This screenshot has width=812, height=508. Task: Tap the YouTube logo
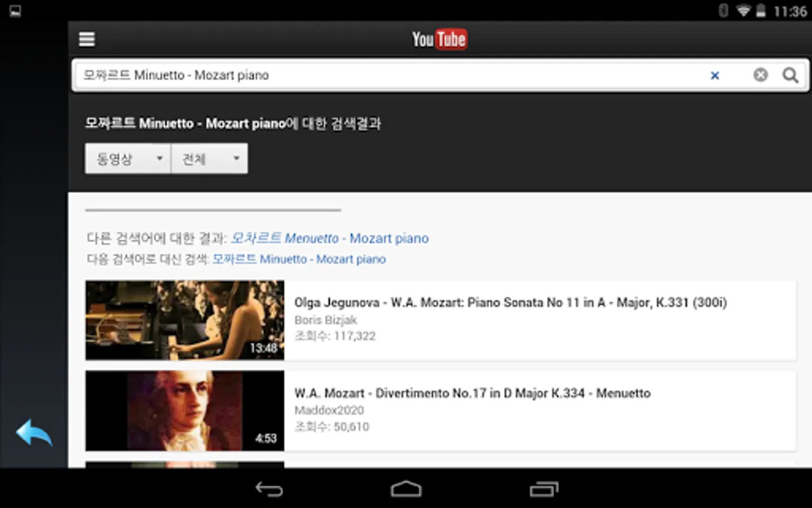coord(439,40)
